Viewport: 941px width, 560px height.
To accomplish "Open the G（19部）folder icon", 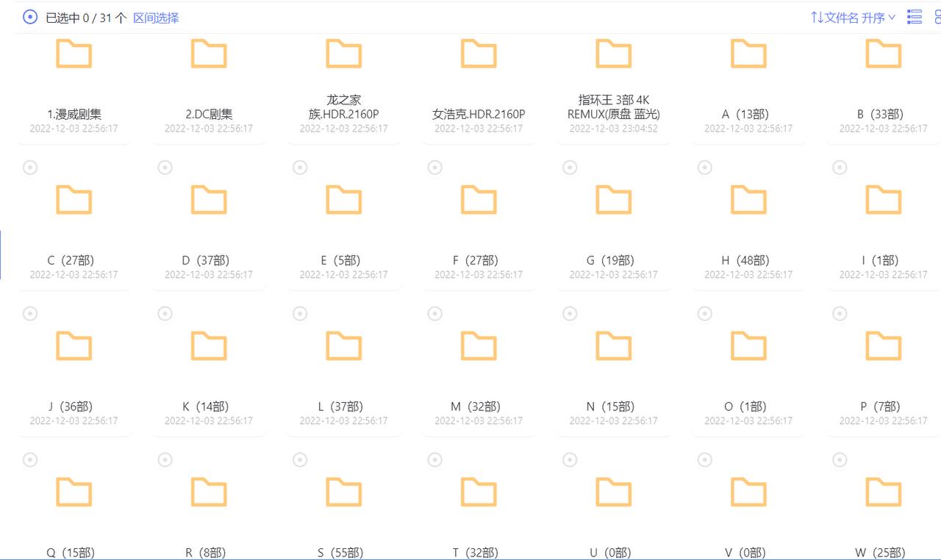I will point(614,199).
